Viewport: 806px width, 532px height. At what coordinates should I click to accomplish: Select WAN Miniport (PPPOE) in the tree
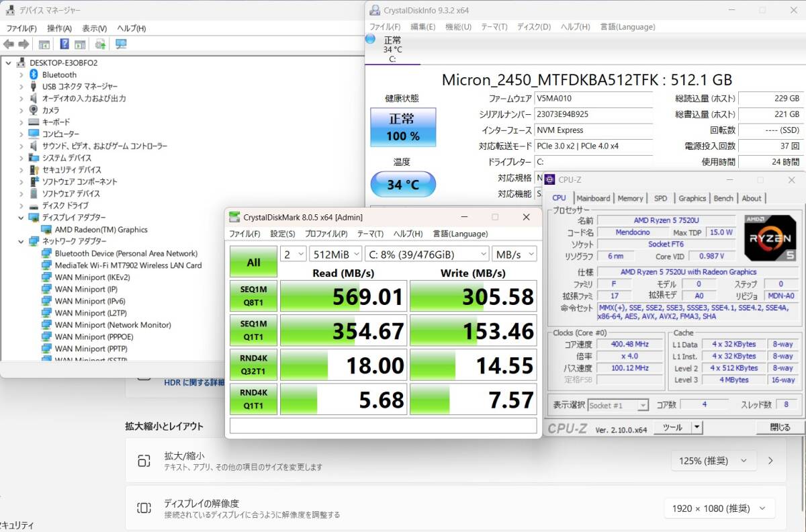click(x=93, y=337)
